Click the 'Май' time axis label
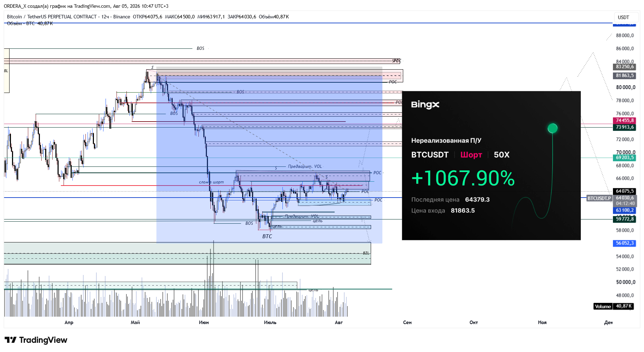Screen dimensions: 644x352 pyautogui.click(x=135, y=322)
